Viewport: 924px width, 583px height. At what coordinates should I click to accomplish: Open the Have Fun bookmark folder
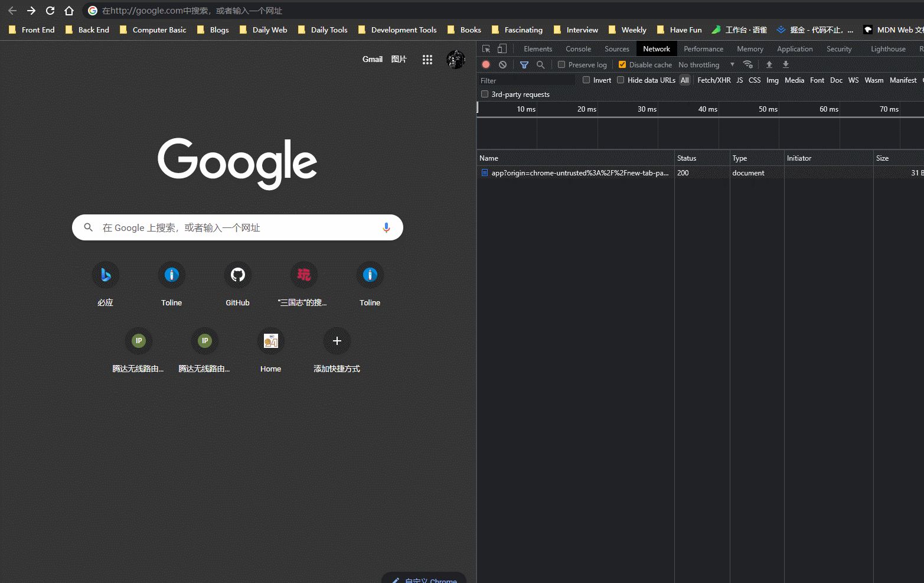680,30
